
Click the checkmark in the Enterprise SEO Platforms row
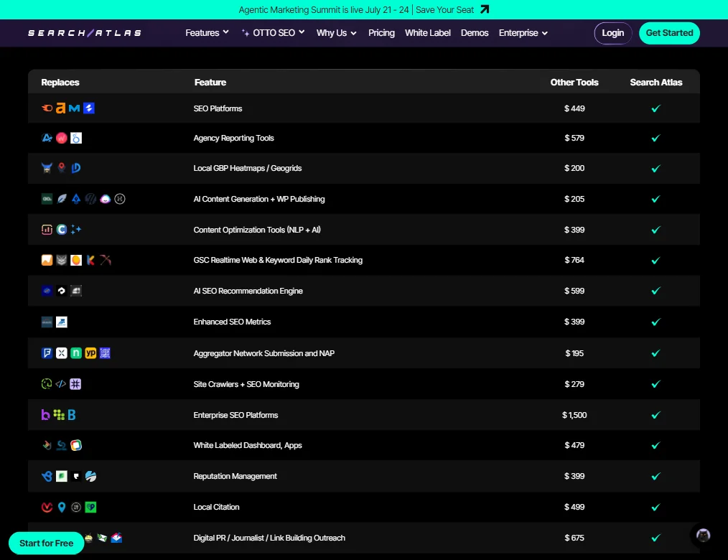(x=655, y=415)
